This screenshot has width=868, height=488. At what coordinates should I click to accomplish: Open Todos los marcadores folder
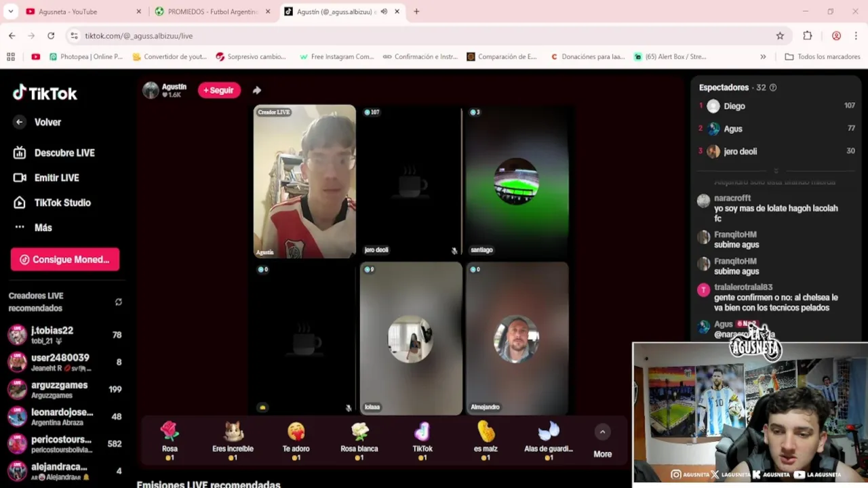coord(822,57)
